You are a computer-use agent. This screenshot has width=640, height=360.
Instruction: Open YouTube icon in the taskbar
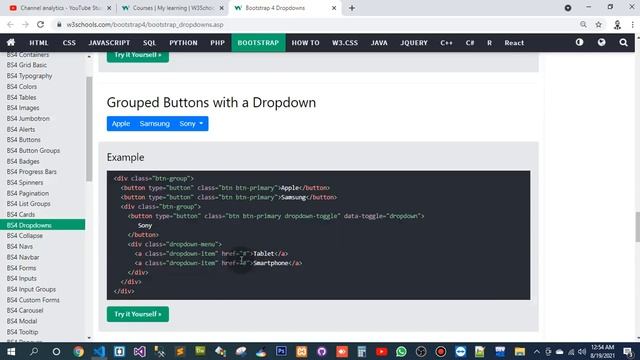point(381,351)
